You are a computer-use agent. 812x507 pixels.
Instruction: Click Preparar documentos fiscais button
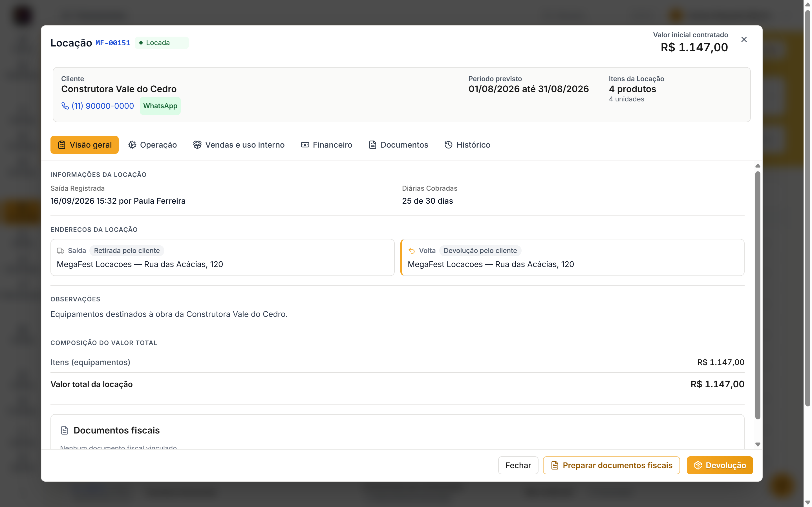pos(611,465)
